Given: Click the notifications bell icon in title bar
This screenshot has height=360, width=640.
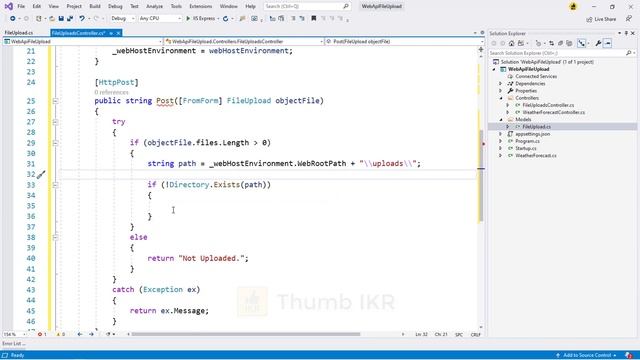Looking at the screenshot, I should coord(573,6).
